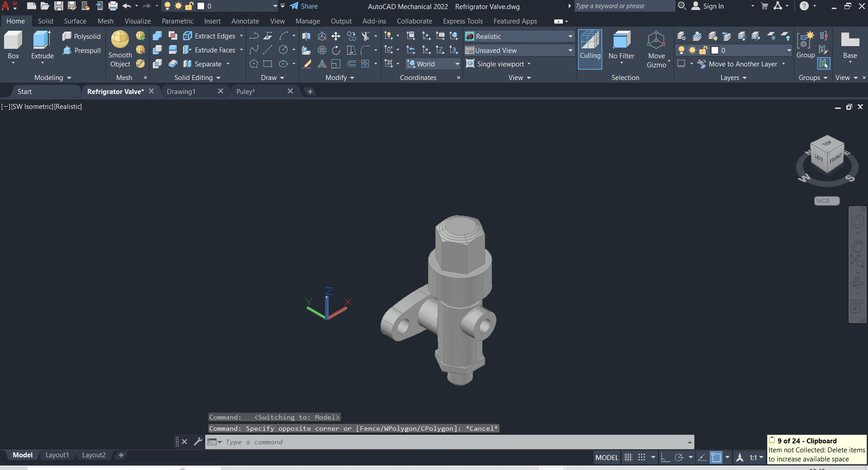The height and width of the screenshot is (470, 868).
Task: Use the Presspull tool
Action: point(81,50)
